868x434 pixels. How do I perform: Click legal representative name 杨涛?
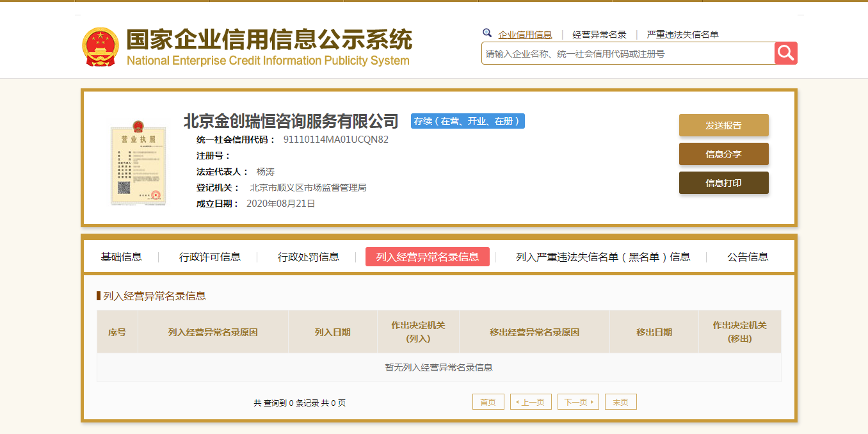pyautogui.click(x=266, y=172)
